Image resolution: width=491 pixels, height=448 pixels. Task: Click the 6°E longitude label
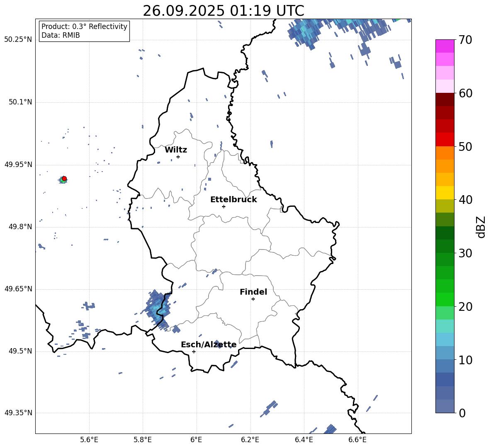(x=196, y=440)
